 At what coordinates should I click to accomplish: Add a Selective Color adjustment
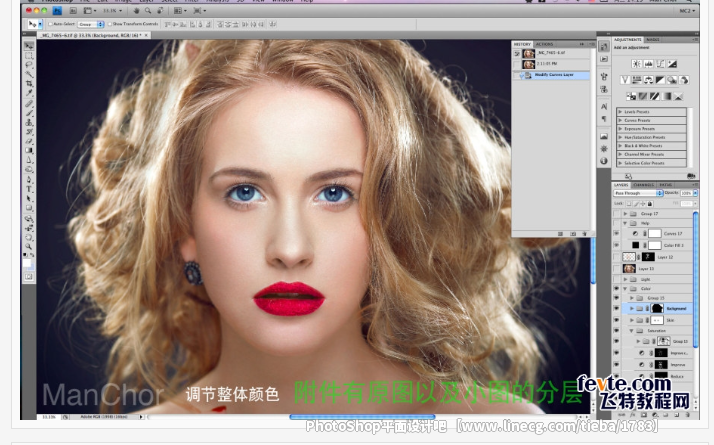click(x=678, y=97)
